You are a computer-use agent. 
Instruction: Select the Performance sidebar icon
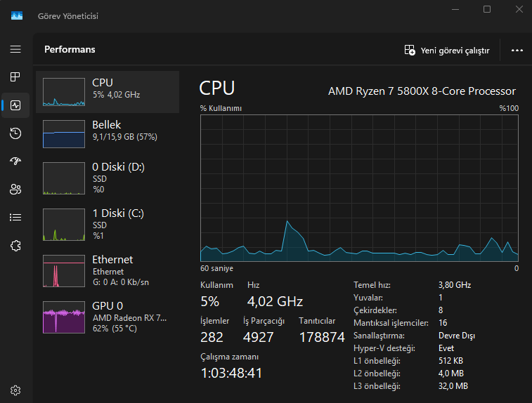coord(15,105)
